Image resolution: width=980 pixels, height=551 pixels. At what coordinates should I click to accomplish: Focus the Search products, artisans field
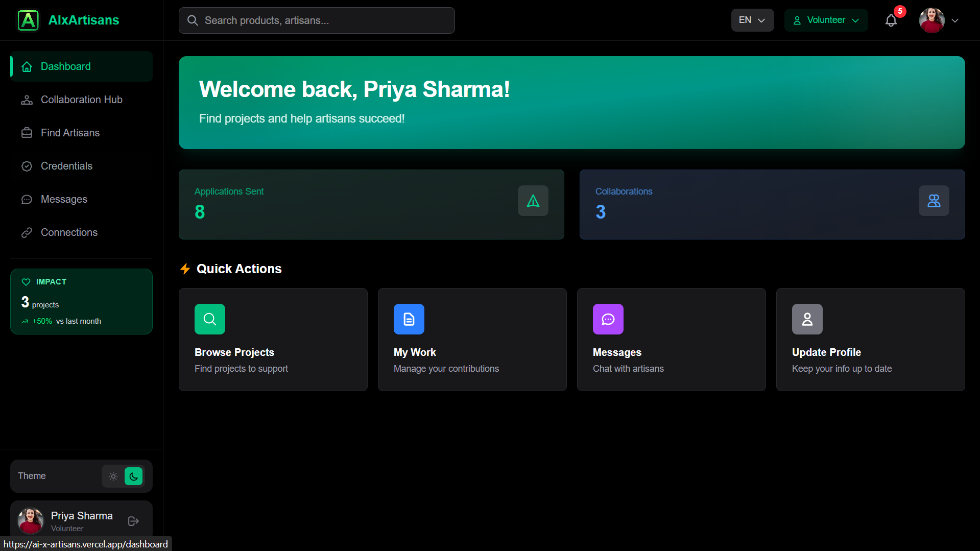point(317,20)
